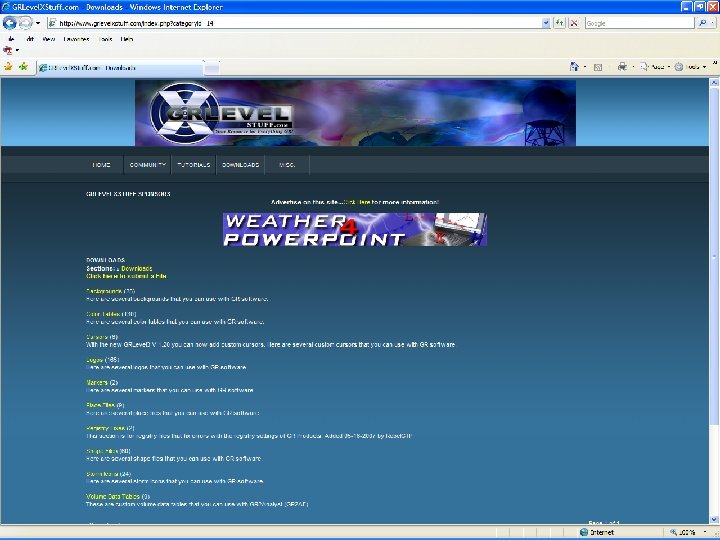Go to HOME in site navigation

pos(101,165)
